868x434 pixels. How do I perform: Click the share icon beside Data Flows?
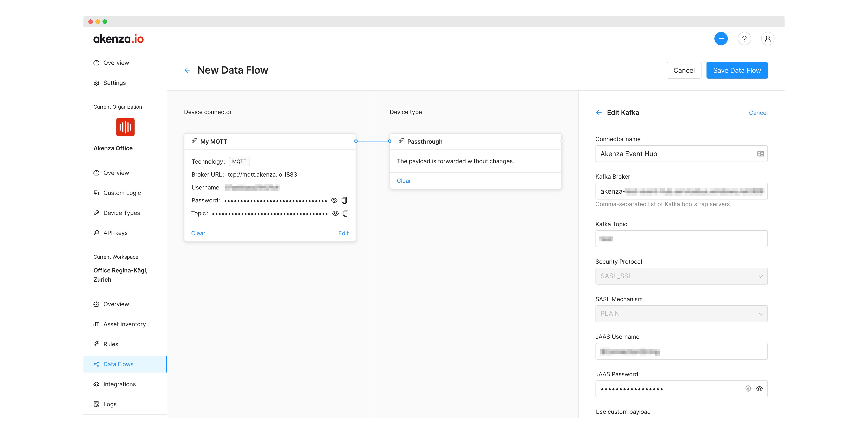pos(96,364)
